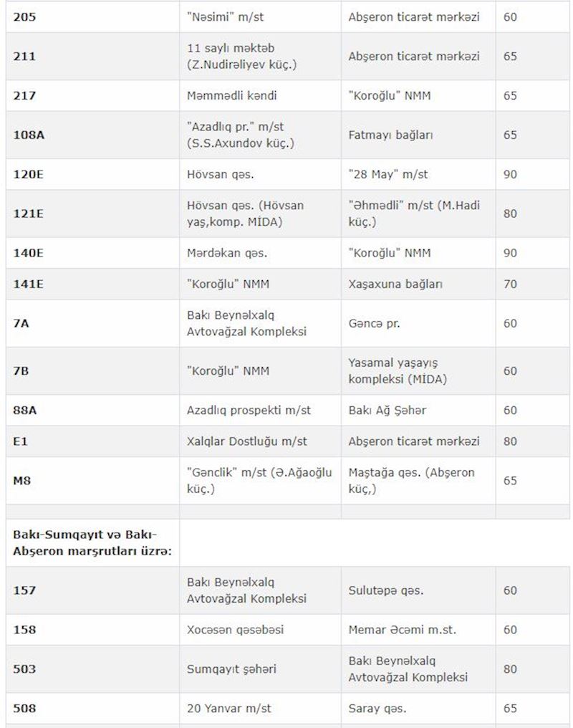Click "Yasamal yaşayış kompleksi (MİDA)" cell
Viewport: 573px width, 728px height.
point(398,371)
